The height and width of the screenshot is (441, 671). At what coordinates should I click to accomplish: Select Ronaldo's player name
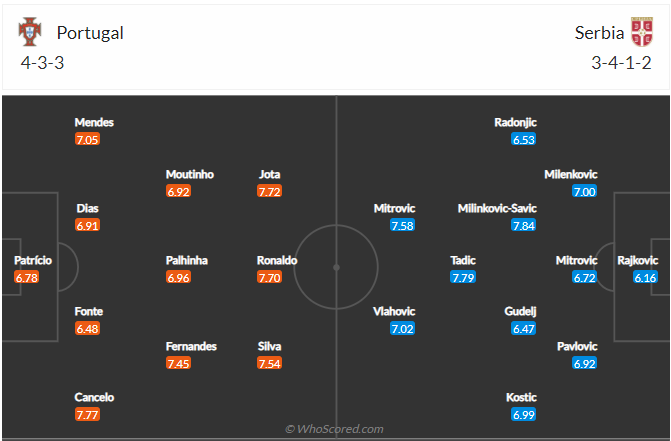[277, 260]
